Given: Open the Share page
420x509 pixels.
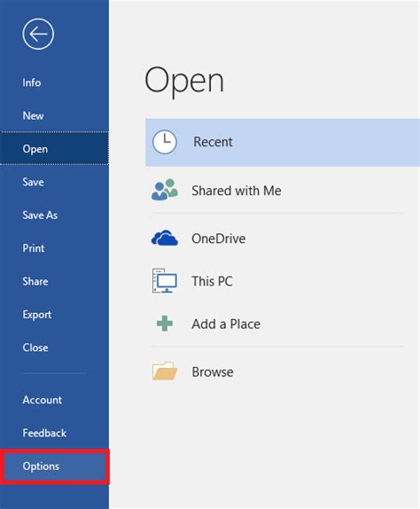Looking at the screenshot, I should tap(54, 281).
